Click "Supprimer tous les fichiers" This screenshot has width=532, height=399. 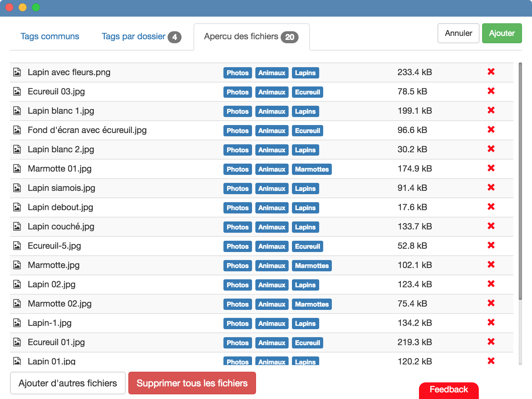192,383
